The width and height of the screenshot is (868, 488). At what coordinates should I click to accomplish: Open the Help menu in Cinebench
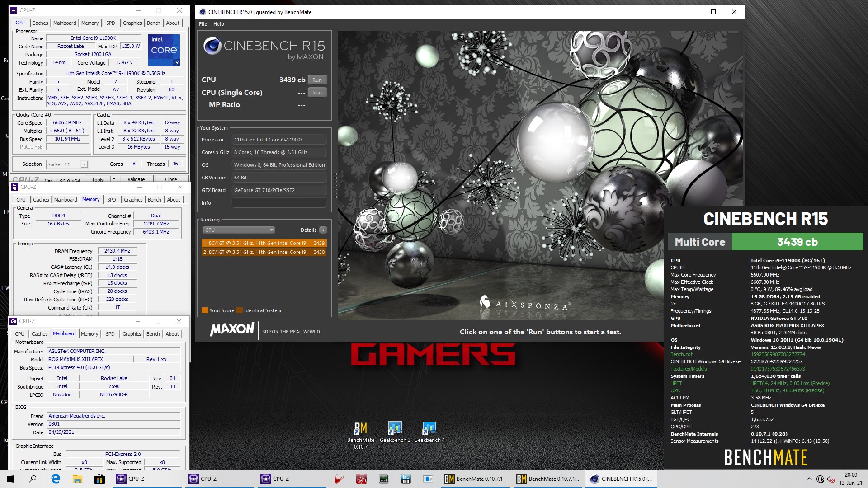pos(219,24)
